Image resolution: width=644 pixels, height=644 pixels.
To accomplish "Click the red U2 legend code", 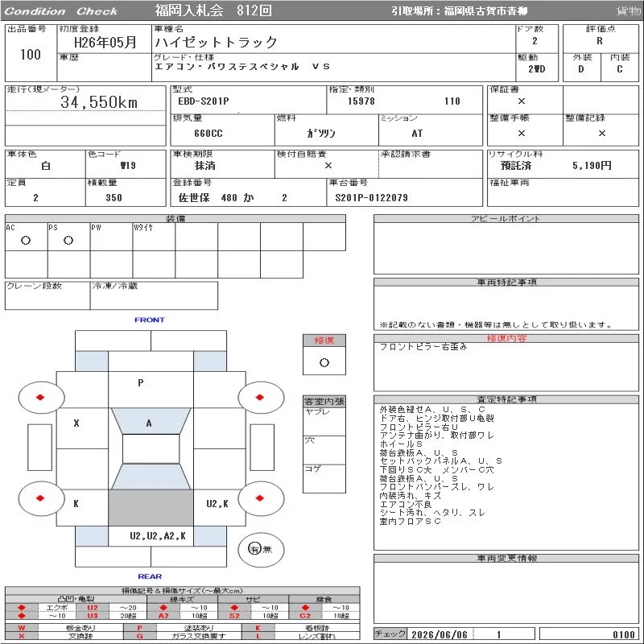I will (x=93, y=608).
